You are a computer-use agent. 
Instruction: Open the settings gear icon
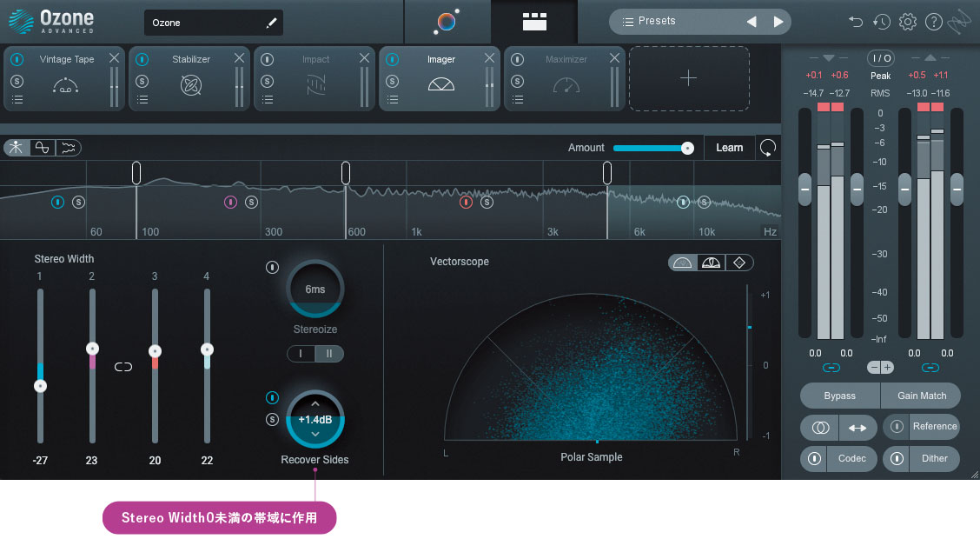(x=908, y=22)
